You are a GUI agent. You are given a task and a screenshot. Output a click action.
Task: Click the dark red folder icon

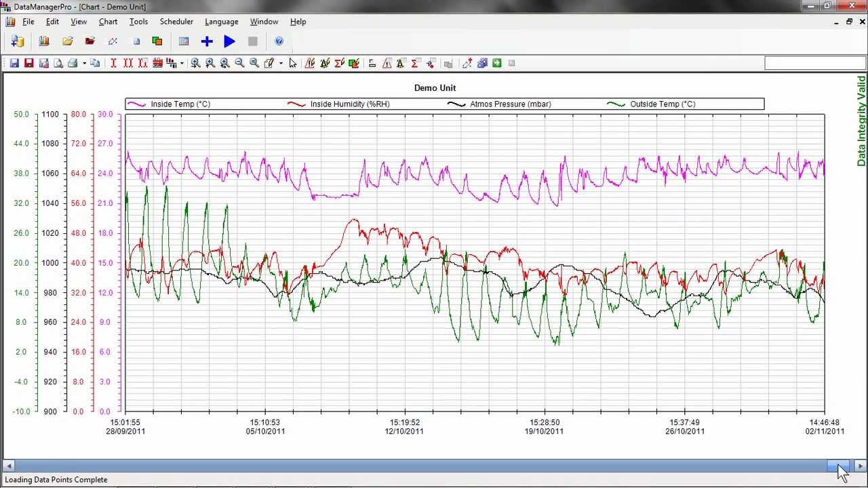[90, 41]
